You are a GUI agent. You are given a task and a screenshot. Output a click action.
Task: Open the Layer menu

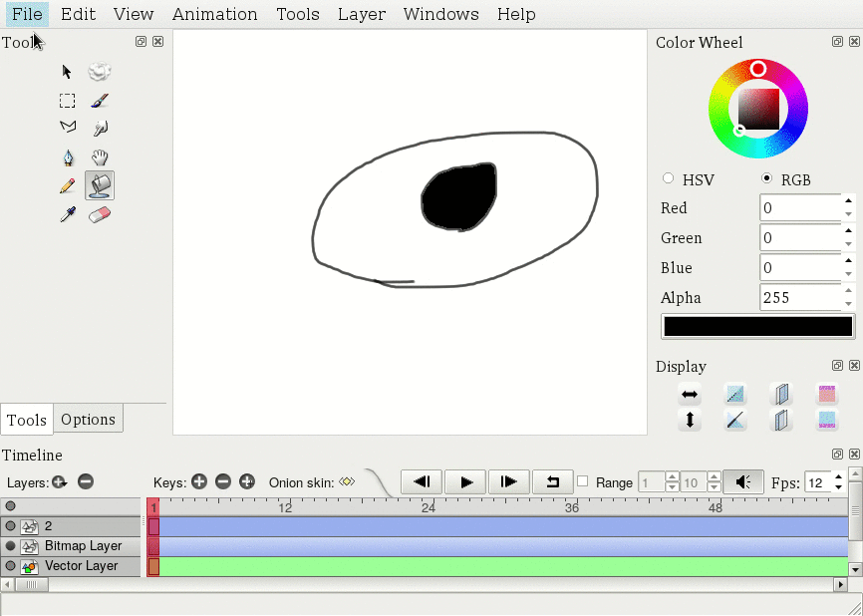pyautogui.click(x=362, y=14)
